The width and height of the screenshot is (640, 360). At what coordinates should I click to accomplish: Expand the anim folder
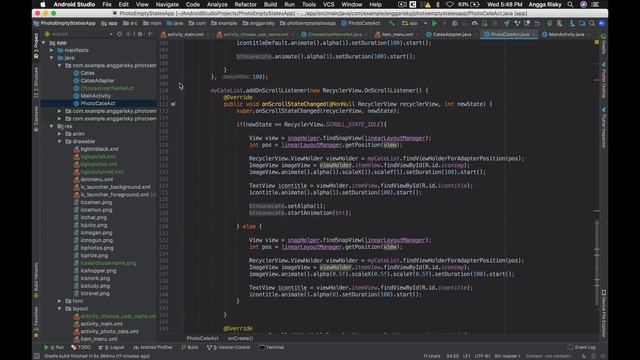pyautogui.click(x=59, y=134)
